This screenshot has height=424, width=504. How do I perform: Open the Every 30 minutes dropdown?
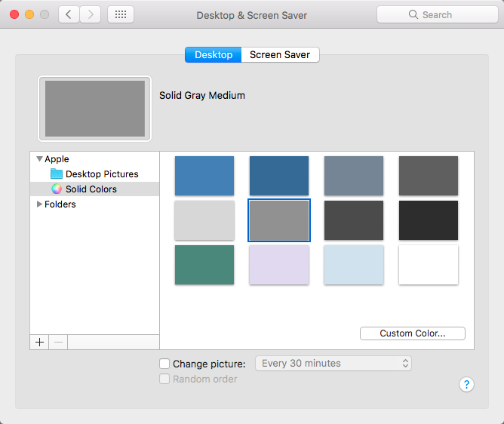333,364
